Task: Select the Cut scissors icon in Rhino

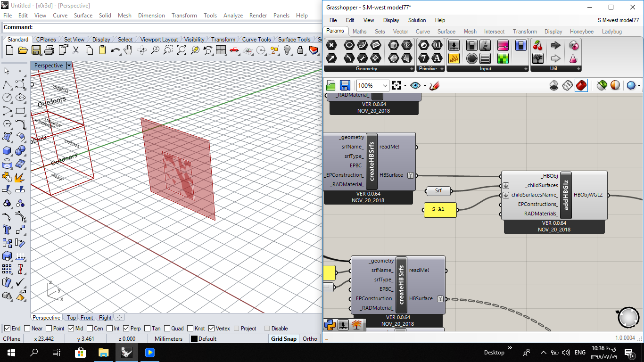Action: click(76, 50)
